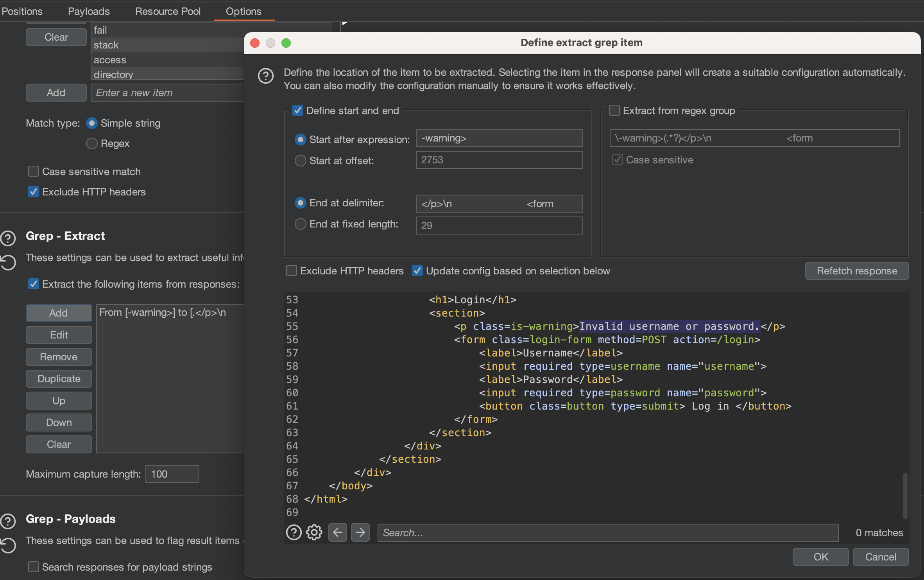Open the Resource Pool tab

click(x=168, y=11)
